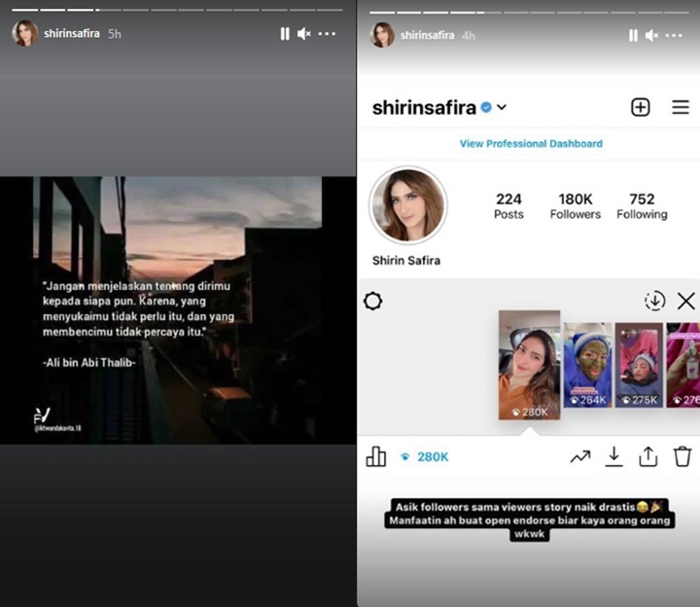Tap the promote trending arrow icon
The height and width of the screenshot is (607, 700).
580,457
